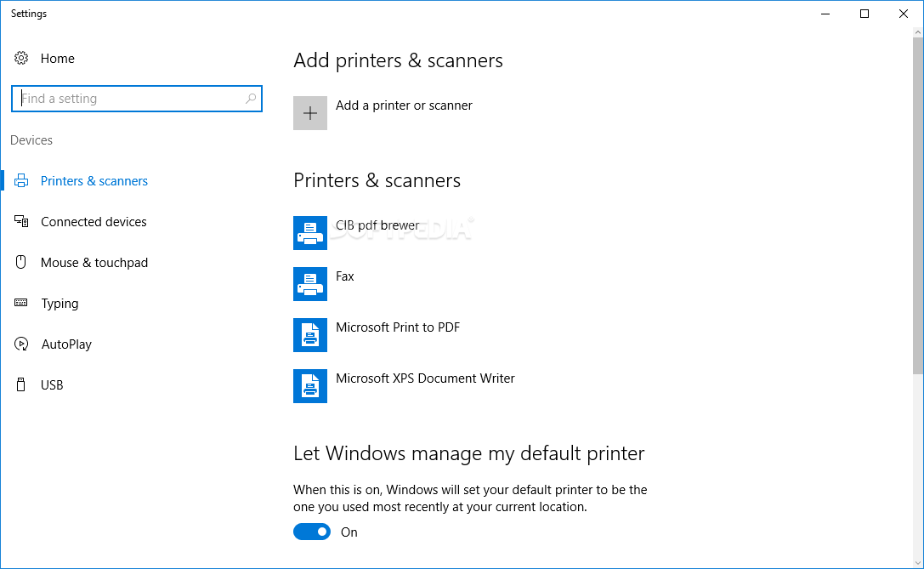The image size is (924, 569).
Task: Open Typing settings
Action: 60,304
